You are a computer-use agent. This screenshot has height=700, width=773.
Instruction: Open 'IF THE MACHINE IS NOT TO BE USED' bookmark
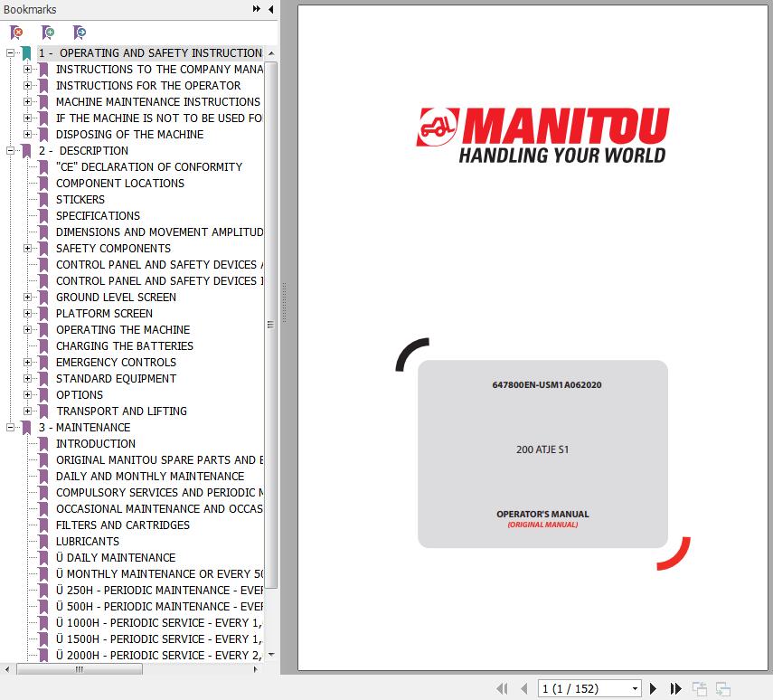click(x=159, y=118)
